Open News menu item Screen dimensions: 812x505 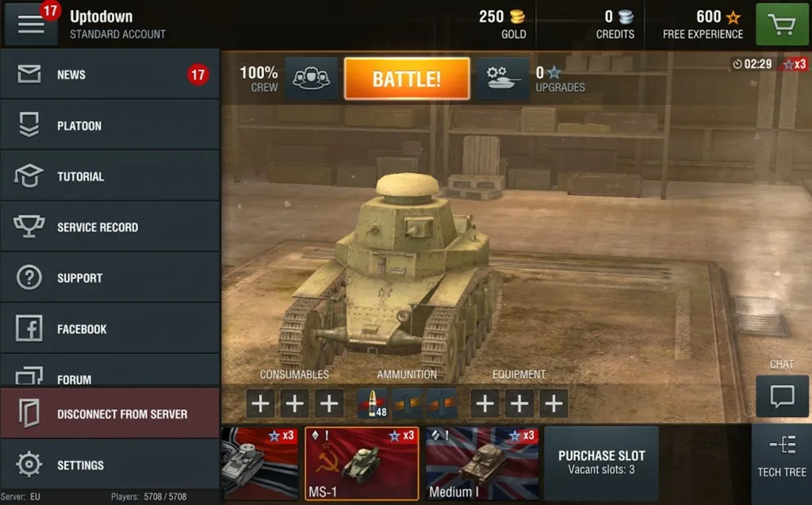coord(110,75)
